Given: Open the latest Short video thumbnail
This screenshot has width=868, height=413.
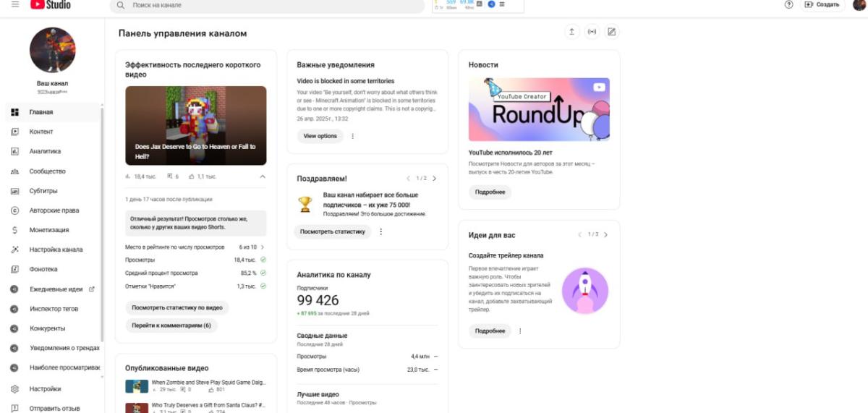Looking at the screenshot, I should tap(195, 126).
